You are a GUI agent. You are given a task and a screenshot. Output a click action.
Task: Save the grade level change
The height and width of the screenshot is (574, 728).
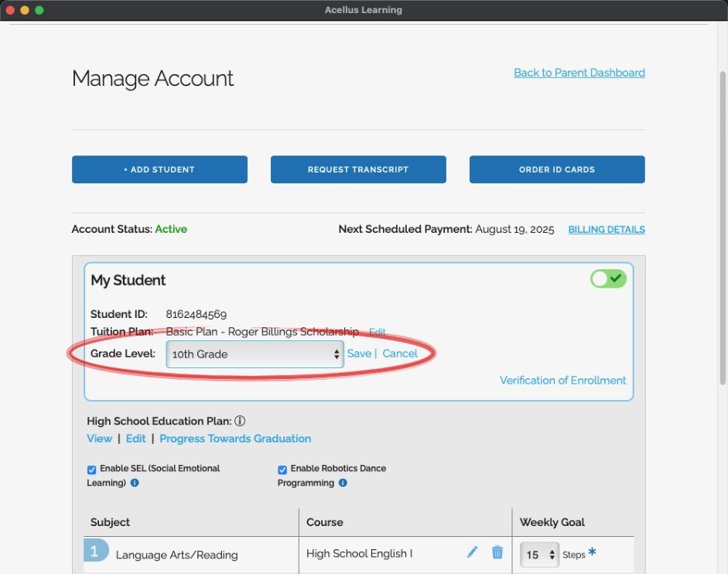click(x=359, y=354)
